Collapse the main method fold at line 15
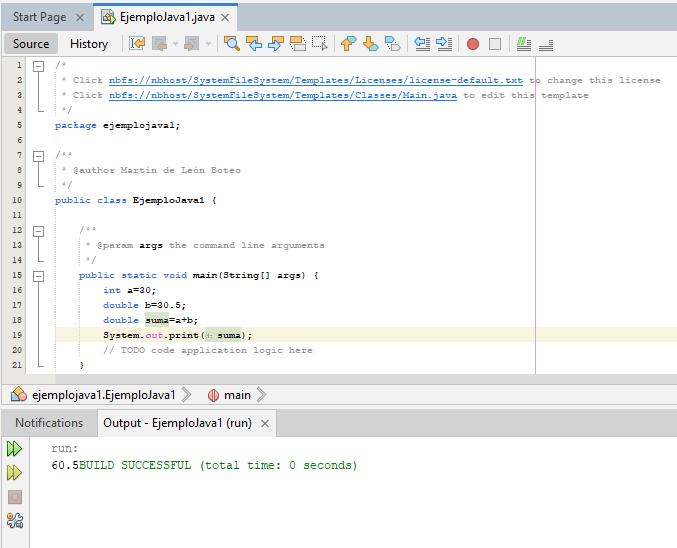 (x=38, y=276)
